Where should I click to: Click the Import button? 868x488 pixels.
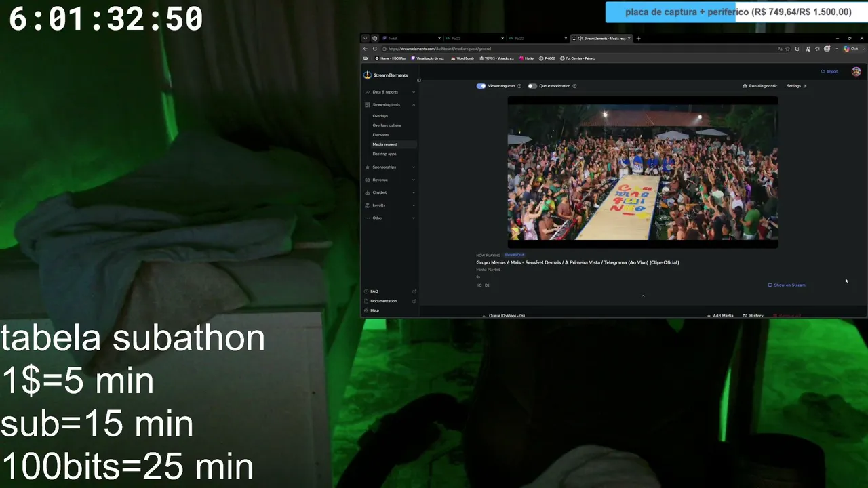[x=829, y=72]
